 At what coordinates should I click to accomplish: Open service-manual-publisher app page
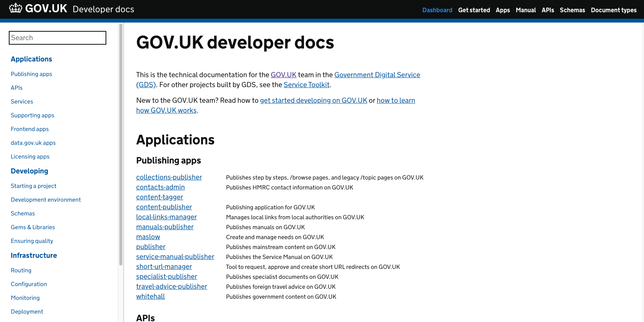[175, 257]
